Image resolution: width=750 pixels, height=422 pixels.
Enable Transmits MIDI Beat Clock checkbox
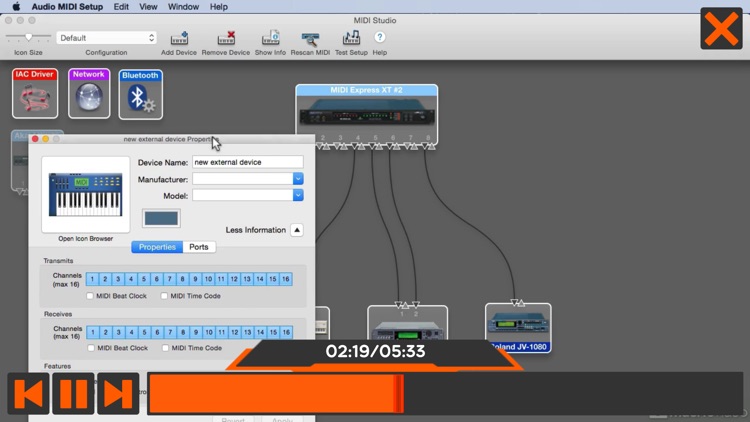pyautogui.click(x=90, y=296)
